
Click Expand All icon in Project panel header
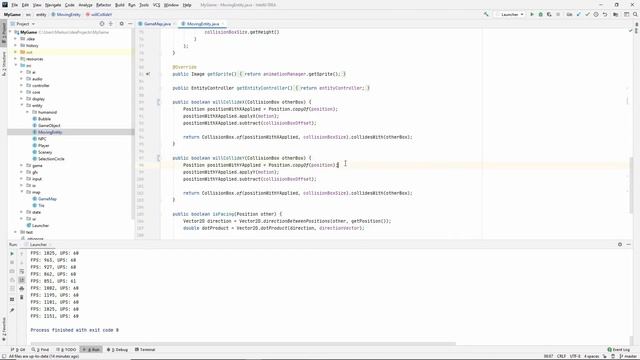[x=111, y=24]
